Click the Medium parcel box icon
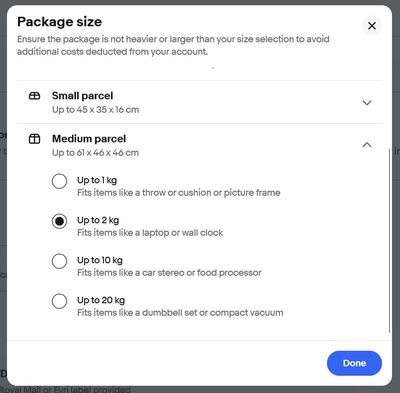 click(34, 139)
